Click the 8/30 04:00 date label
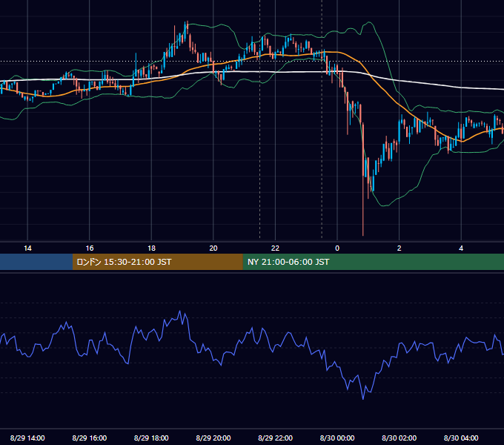The width and height of the screenshot is (504, 445). click(461, 438)
